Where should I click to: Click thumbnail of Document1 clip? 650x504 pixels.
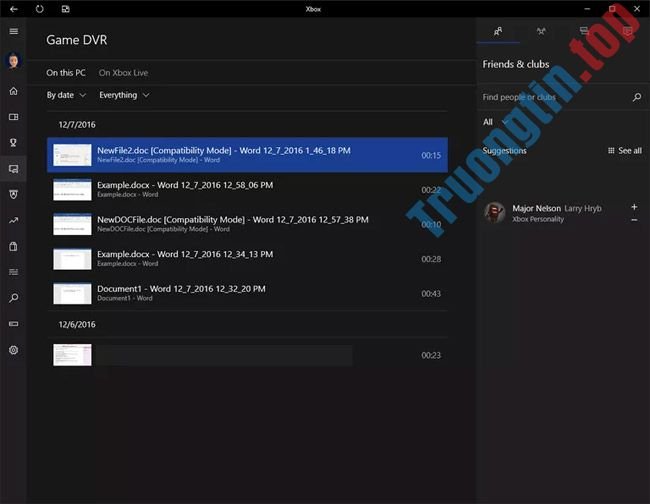coord(72,293)
